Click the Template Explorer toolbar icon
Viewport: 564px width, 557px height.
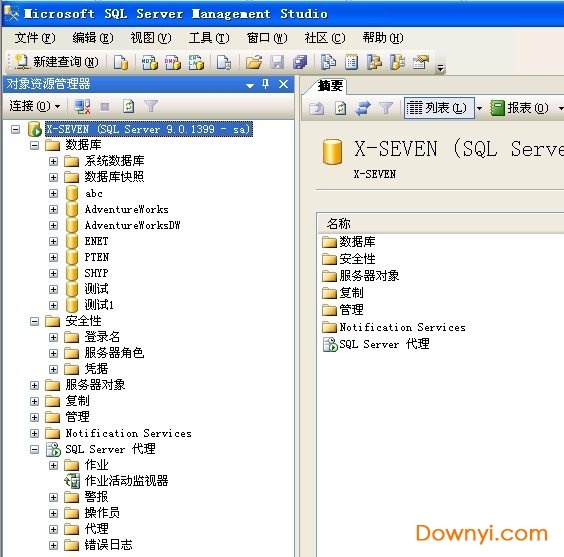click(397, 62)
